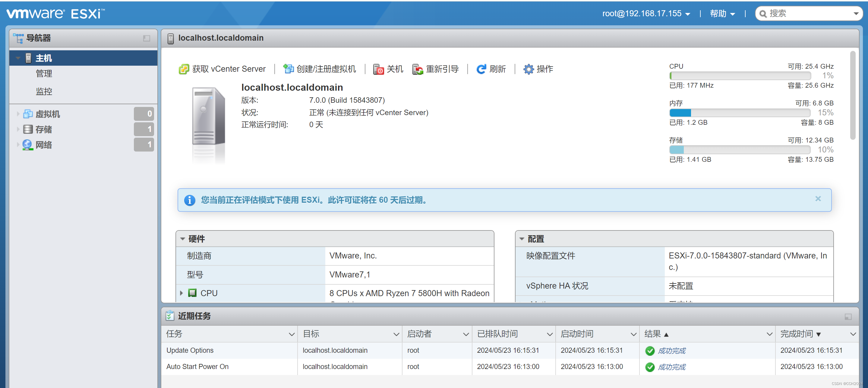Click the CPU usage bar

coord(740,75)
